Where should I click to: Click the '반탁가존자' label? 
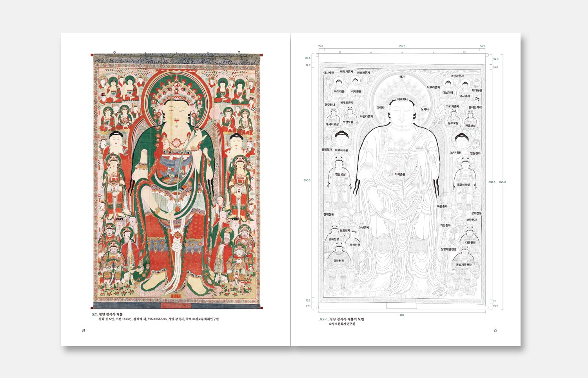point(347,72)
